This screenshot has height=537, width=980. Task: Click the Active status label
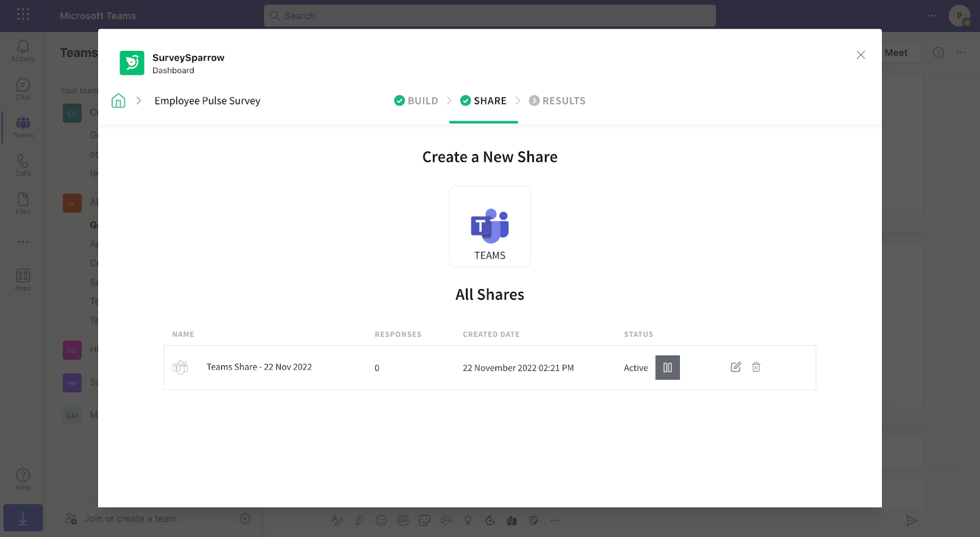pos(636,368)
